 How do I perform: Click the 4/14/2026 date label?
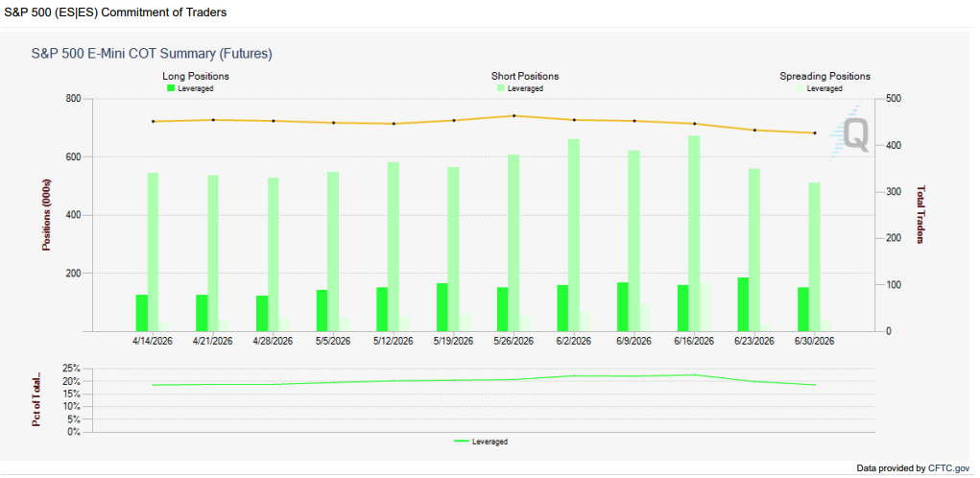tap(153, 341)
